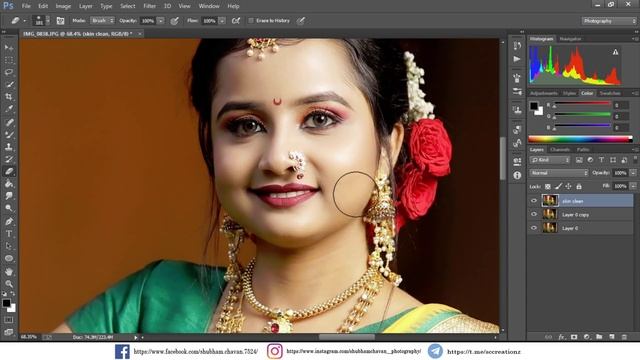Toggle Erase to History checkbox
The height and width of the screenshot is (360, 640).
tap(251, 20)
